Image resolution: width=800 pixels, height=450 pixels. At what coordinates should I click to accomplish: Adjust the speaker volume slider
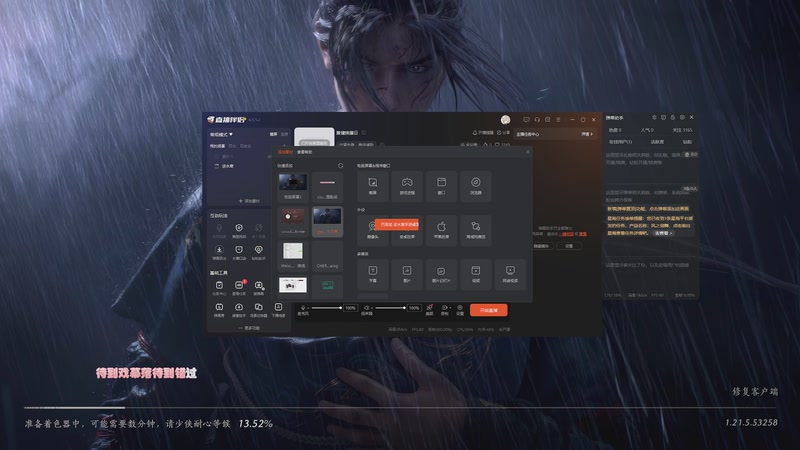click(390, 308)
